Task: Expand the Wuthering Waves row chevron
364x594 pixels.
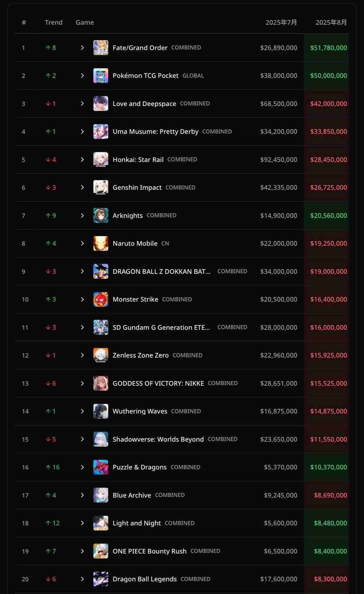Action: [82, 411]
